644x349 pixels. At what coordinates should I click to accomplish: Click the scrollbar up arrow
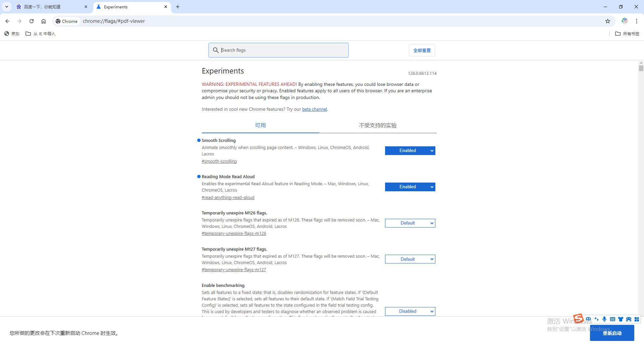(x=641, y=63)
